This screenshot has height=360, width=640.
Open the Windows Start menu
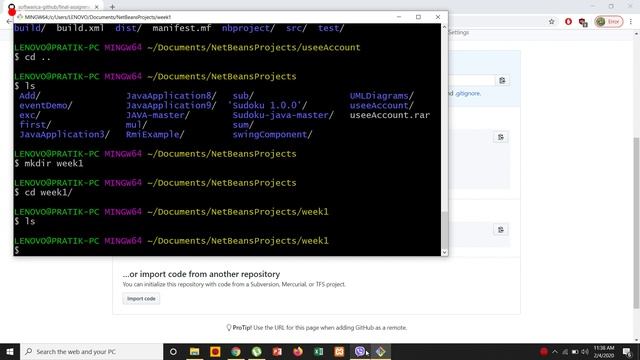(x=10, y=351)
